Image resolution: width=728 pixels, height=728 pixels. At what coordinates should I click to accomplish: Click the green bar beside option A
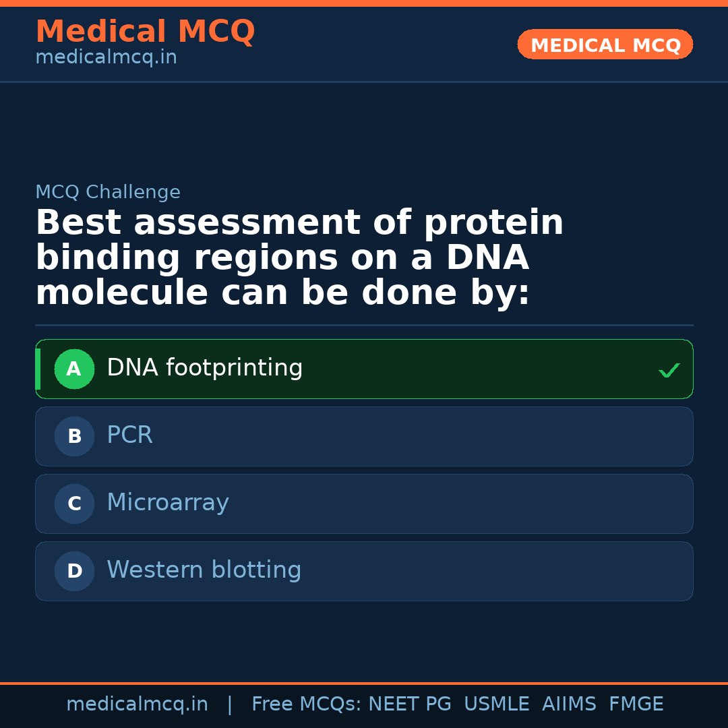tap(38, 369)
